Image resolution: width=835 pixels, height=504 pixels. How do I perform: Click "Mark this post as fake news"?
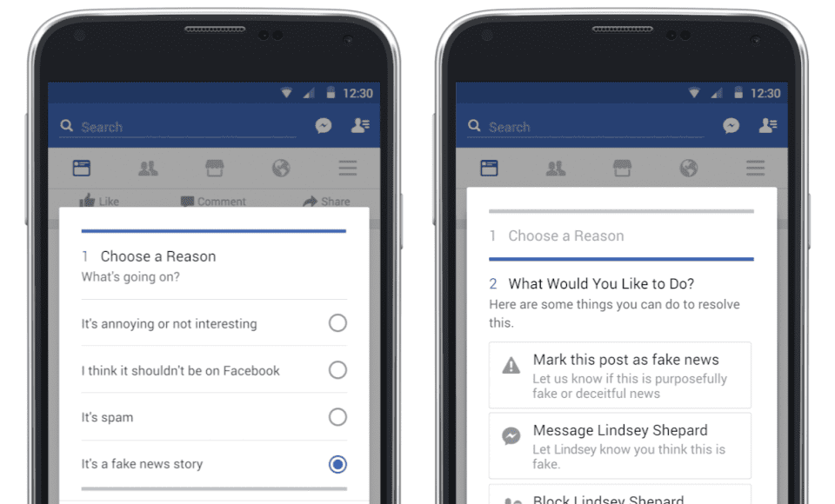tap(620, 375)
